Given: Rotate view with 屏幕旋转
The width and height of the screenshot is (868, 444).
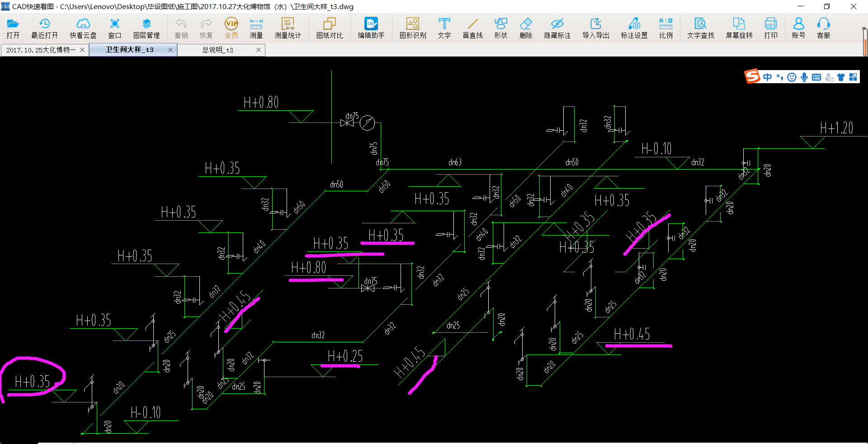Looking at the screenshot, I should coord(739,28).
